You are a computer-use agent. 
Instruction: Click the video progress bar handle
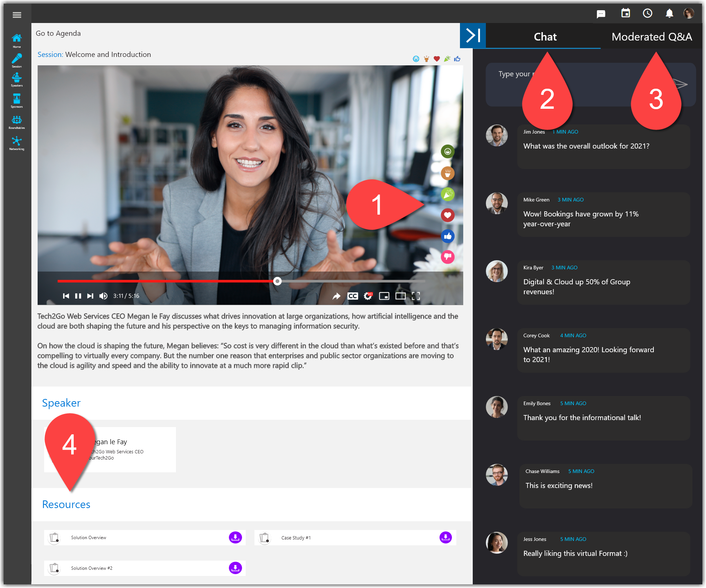[x=277, y=281]
